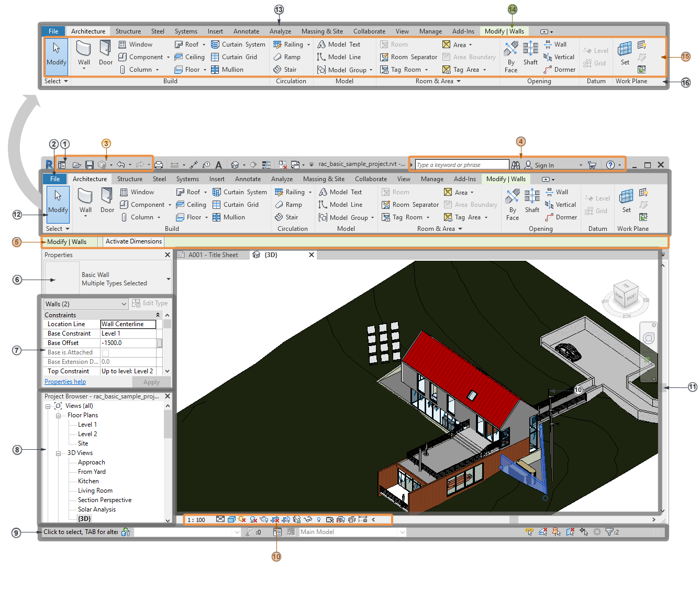Click the Apply button in Properties palette

click(152, 382)
